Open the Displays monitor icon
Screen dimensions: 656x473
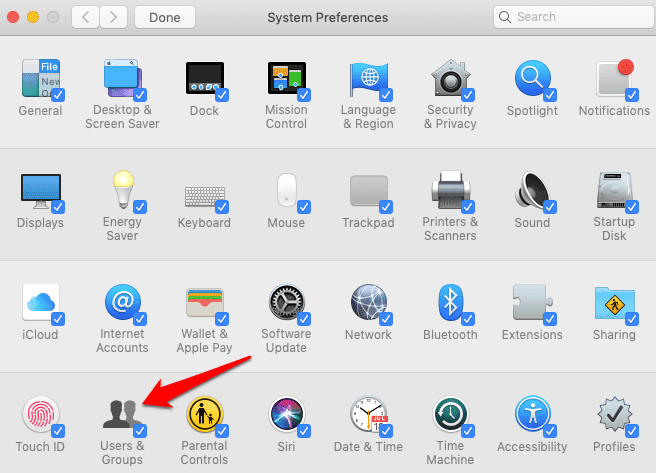pyautogui.click(x=41, y=191)
